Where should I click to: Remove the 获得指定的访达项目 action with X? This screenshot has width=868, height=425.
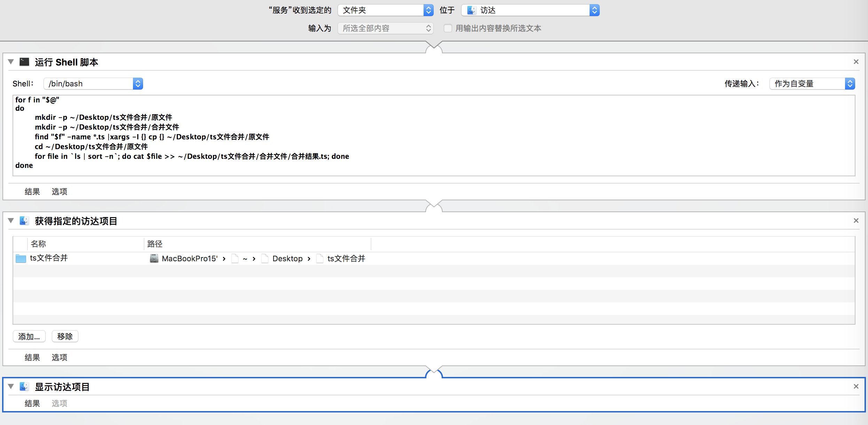pos(856,221)
